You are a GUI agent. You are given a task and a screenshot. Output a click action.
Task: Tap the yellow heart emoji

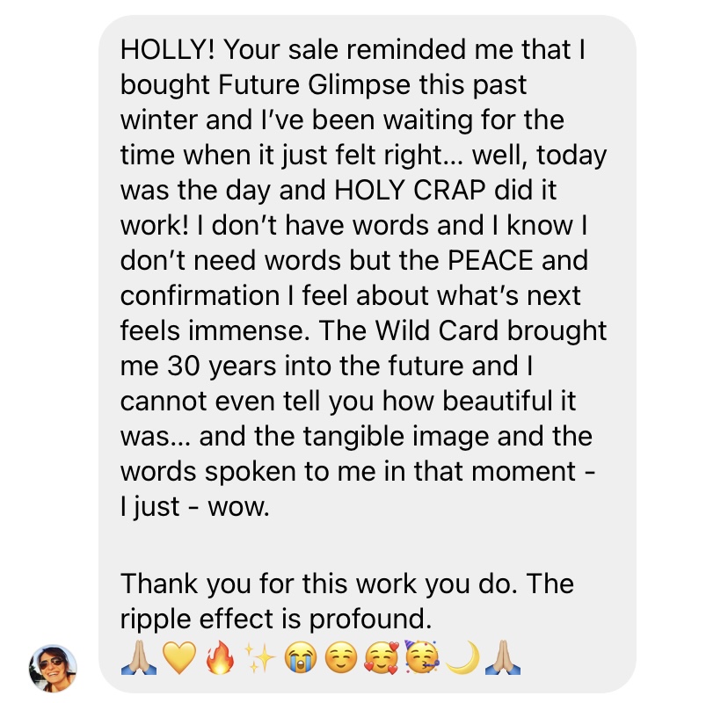coord(179,658)
